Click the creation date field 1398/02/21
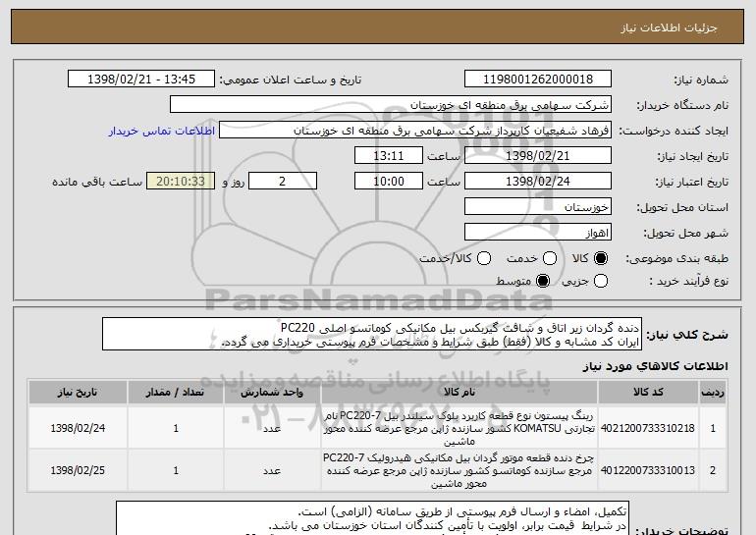Viewport: 756px width, 535px height. [x=538, y=156]
